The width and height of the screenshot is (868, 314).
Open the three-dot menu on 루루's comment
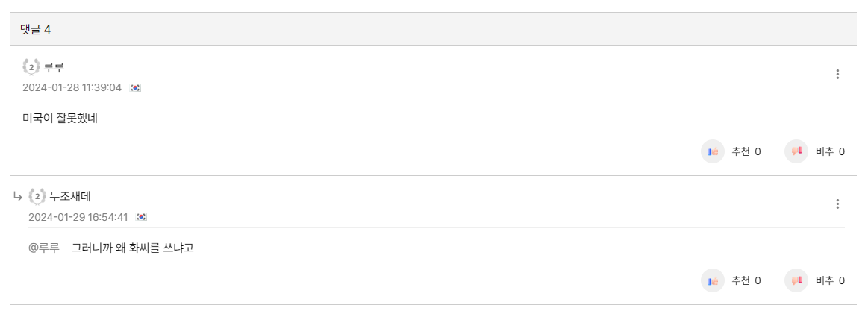point(837,74)
